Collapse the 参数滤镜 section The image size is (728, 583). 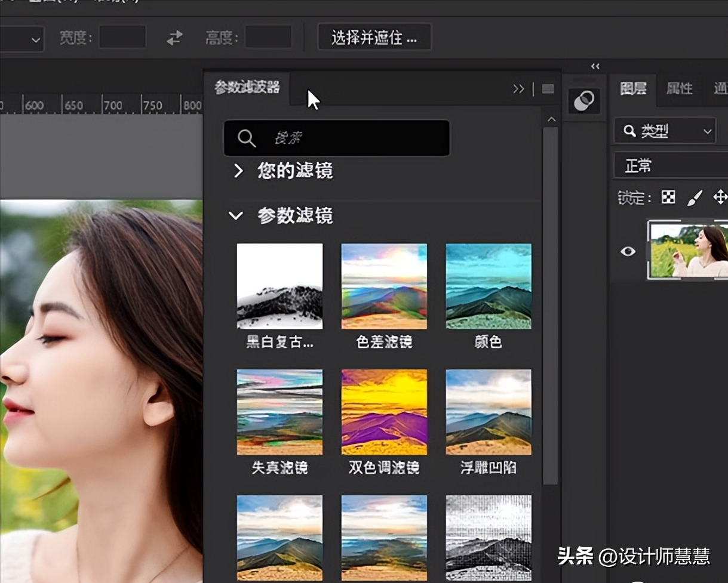click(236, 215)
